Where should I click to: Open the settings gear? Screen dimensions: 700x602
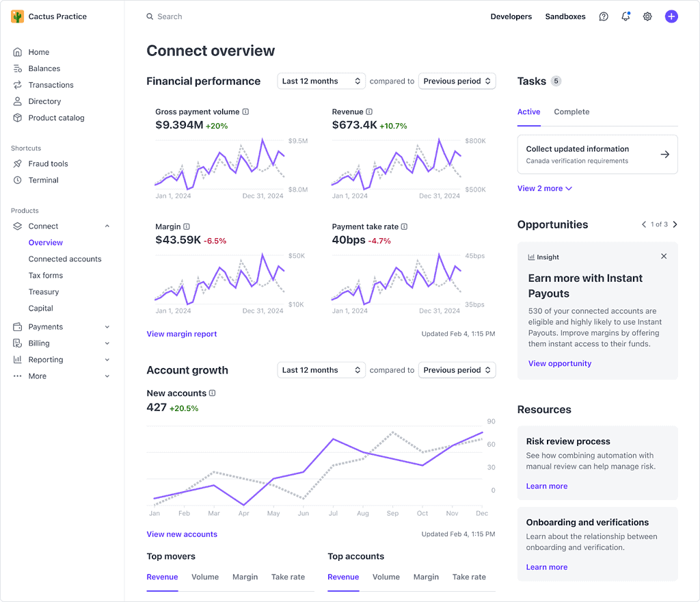647,16
